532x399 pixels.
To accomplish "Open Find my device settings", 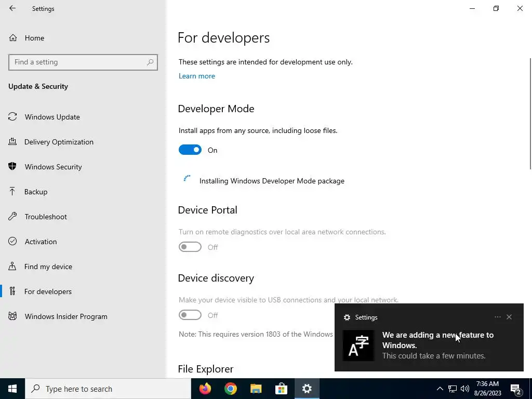I will click(x=48, y=267).
